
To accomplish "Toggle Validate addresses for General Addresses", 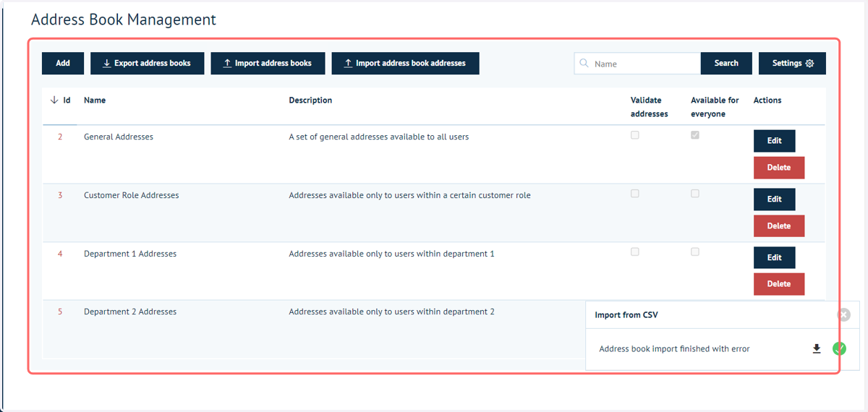I will 635,135.
